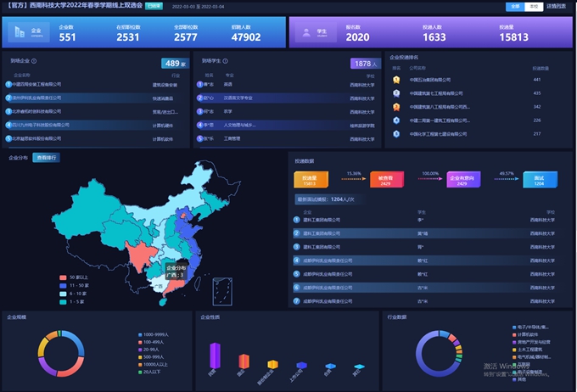This screenshot has height=392, width=577.
Task: Click the 2020 报名数 value
Action: pyautogui.click(x=357, y=37)
